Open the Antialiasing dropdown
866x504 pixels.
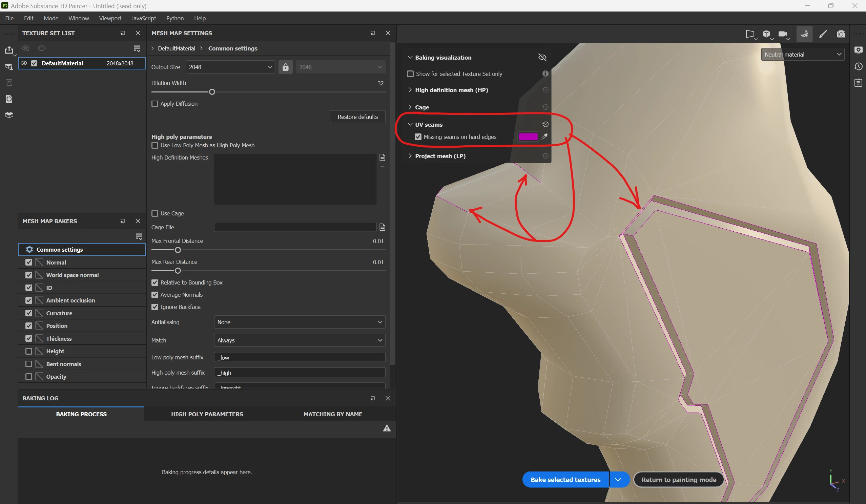point(299,322)
